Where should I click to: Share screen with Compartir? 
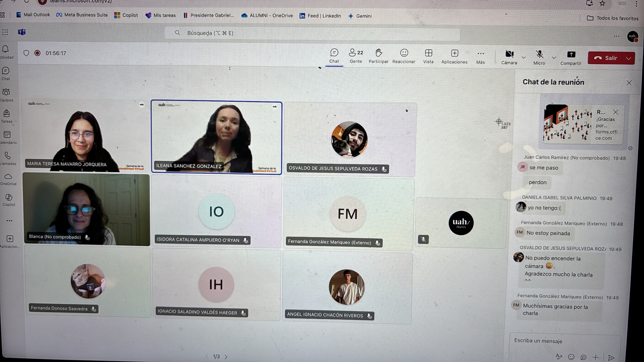pos(571,58)
